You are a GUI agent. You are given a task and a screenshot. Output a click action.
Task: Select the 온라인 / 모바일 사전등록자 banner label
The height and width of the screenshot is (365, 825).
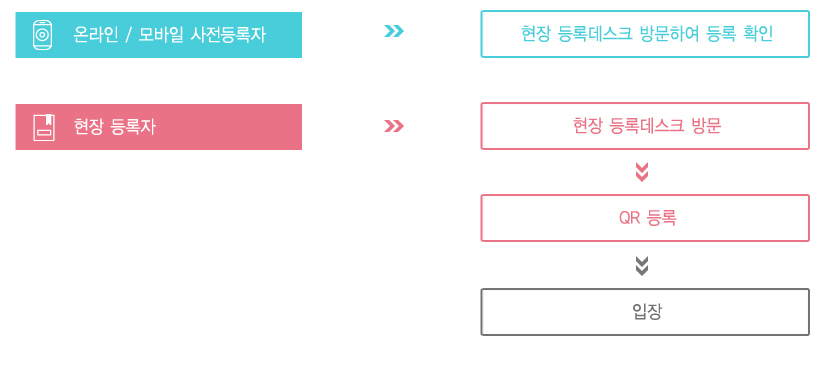pyautogui.click(x=169, y=35)
